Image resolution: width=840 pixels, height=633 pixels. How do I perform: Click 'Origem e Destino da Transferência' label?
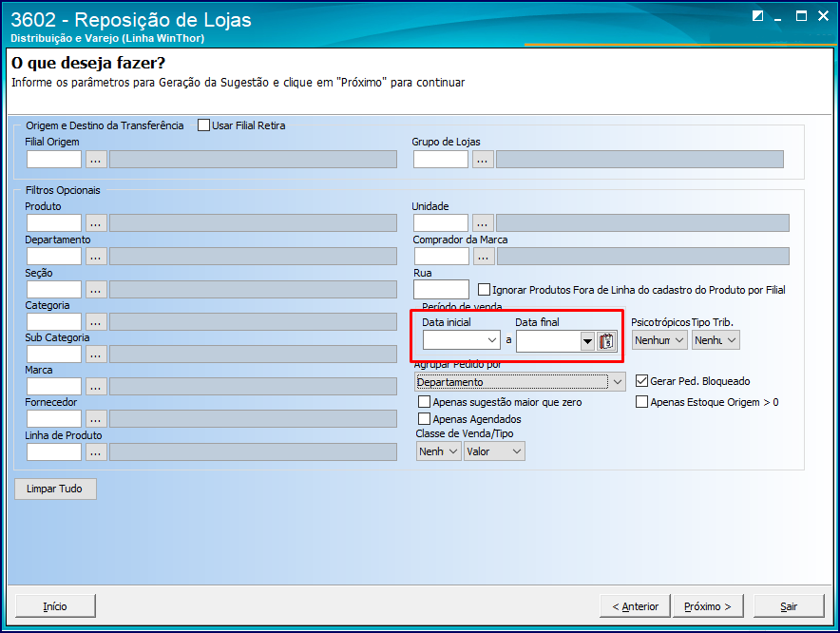tap(105, 125)
